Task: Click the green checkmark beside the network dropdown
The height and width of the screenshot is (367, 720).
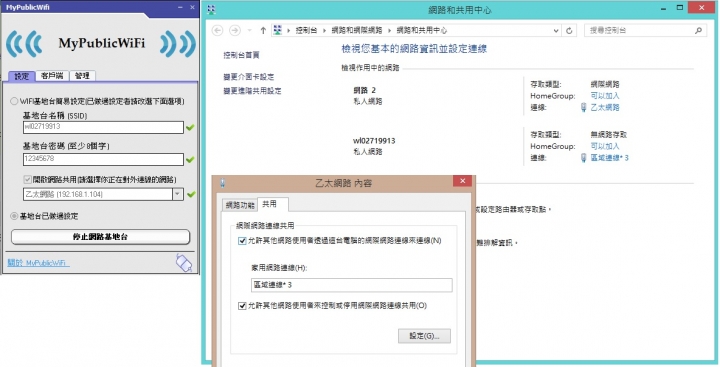Action: 191,194
